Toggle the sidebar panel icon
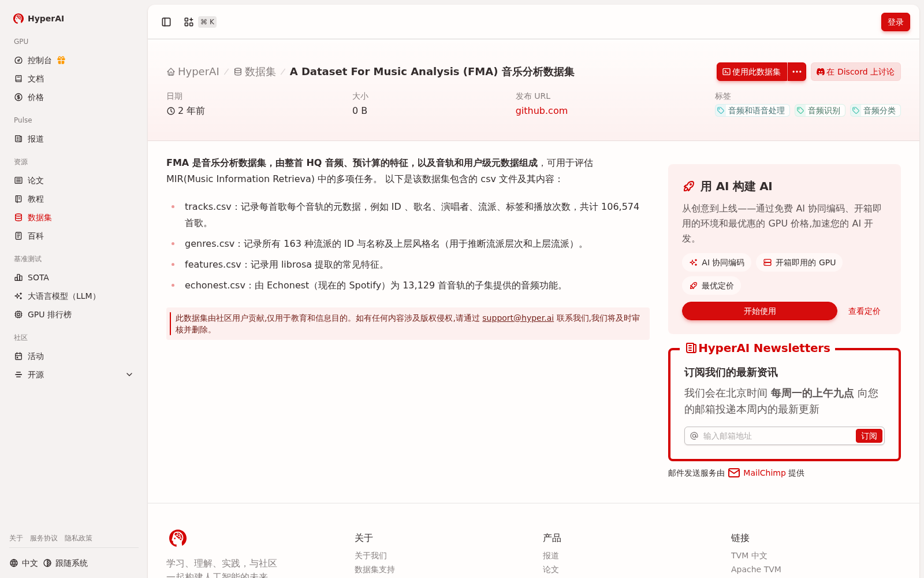Screen dimensions: 924x578 coord(166,22)
